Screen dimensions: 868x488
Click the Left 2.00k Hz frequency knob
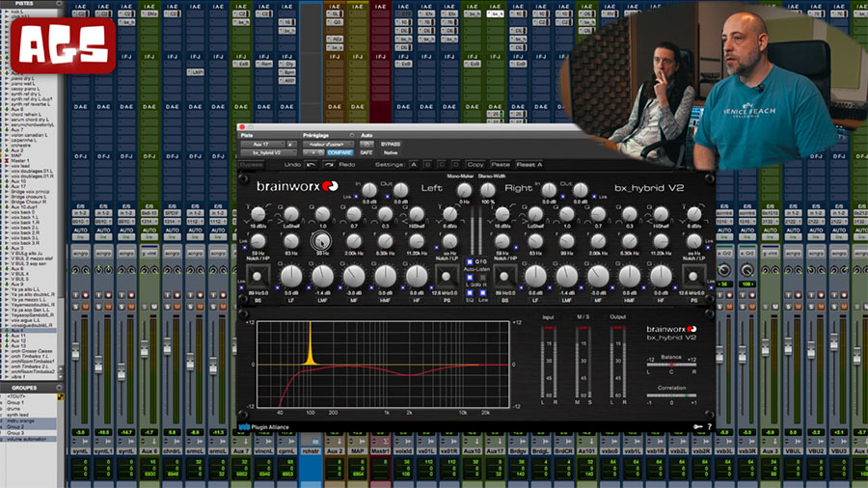point(354,241)
